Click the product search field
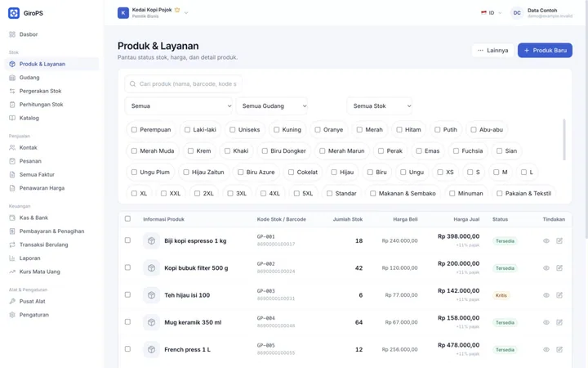 coord(184,83)
